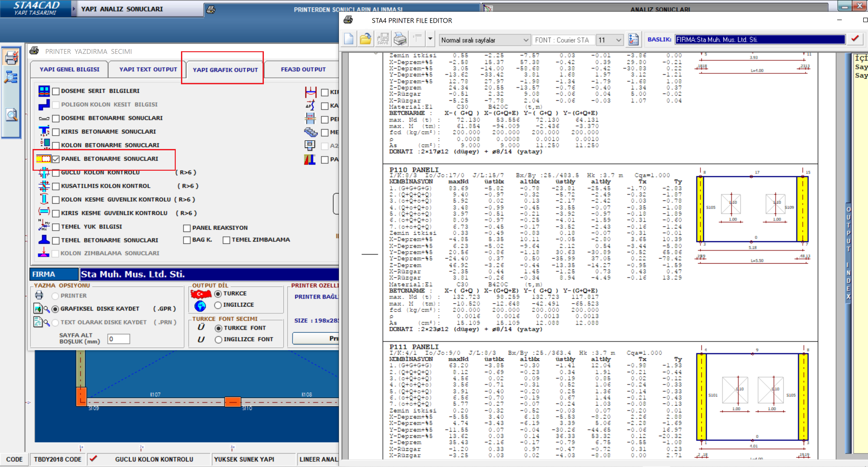
Task: Select the INGILIZCE output language radio
Action: click(x=218, y=305)
